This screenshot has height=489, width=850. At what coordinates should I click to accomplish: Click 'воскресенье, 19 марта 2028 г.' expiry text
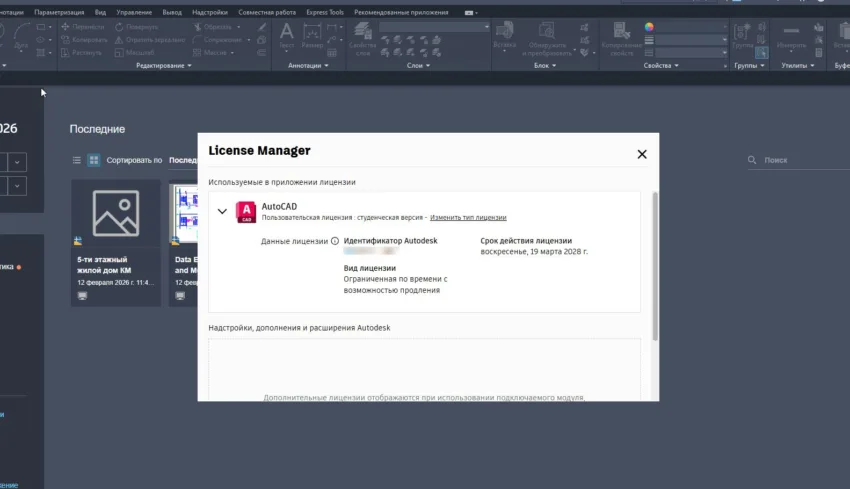click(534, 252)
